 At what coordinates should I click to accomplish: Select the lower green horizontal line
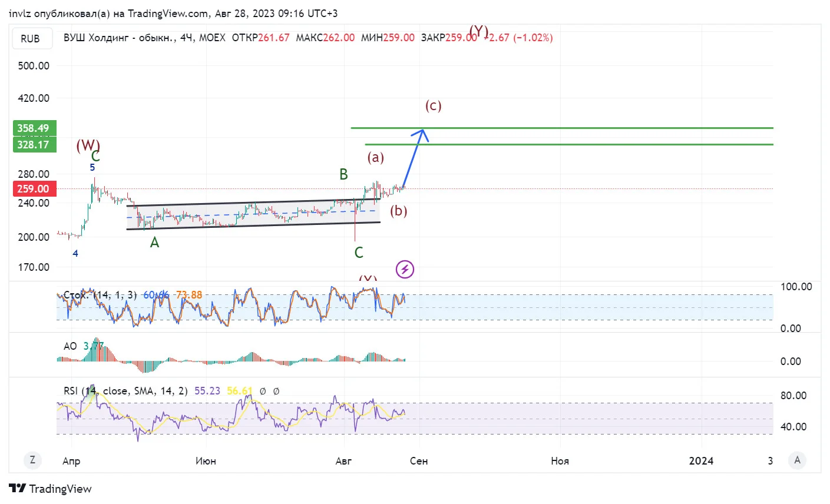coord(569,144)
